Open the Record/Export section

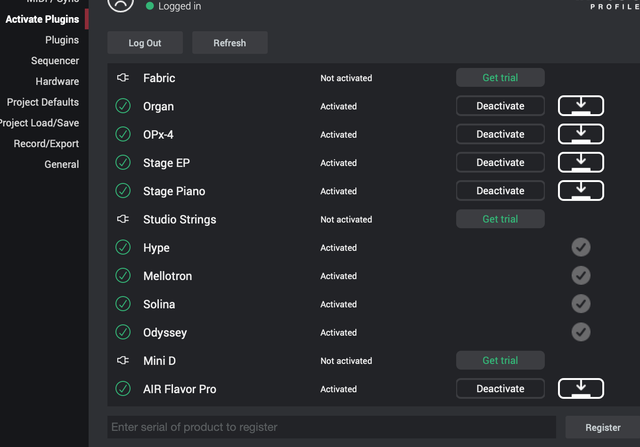46,144
